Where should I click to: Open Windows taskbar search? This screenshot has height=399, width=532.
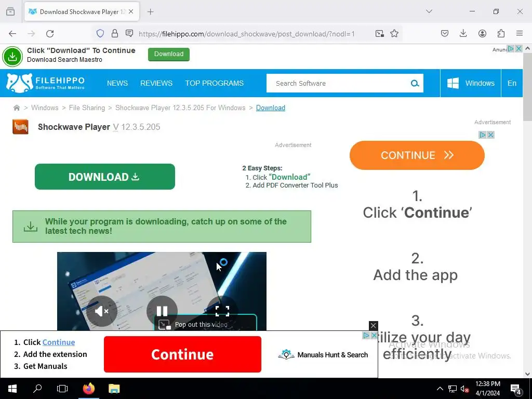tap(37, 389)
